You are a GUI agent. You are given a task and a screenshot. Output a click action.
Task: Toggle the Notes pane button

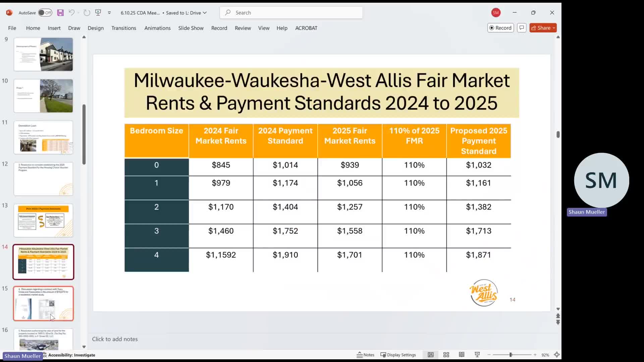point(365,355)
